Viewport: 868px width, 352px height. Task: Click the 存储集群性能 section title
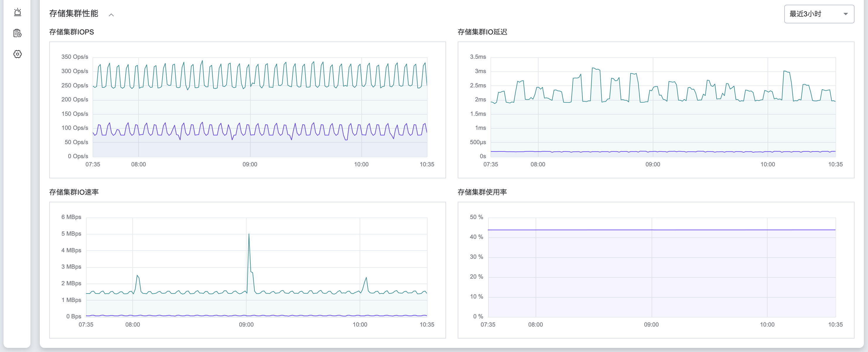pyautogui.click(x=74, y=13)
